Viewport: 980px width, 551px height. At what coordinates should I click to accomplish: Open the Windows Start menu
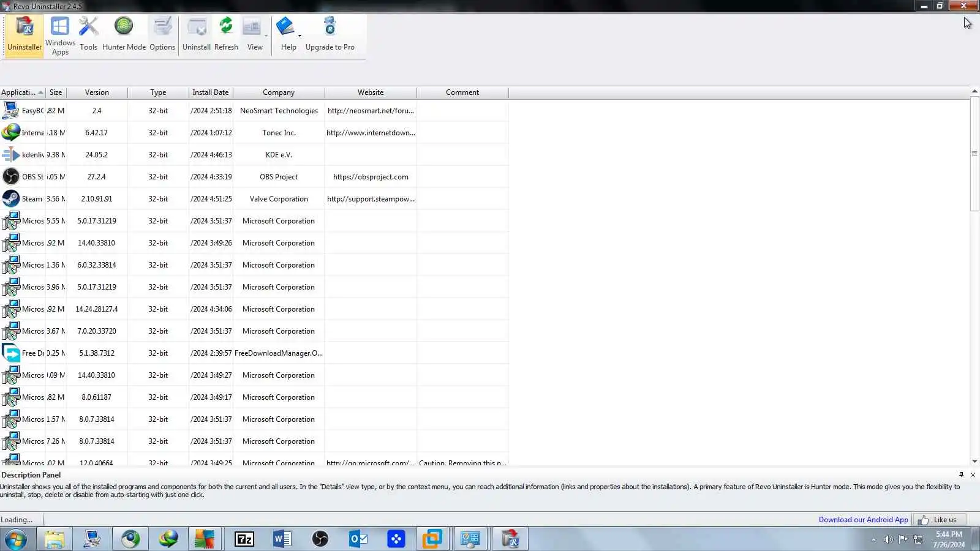click(16, 539)
